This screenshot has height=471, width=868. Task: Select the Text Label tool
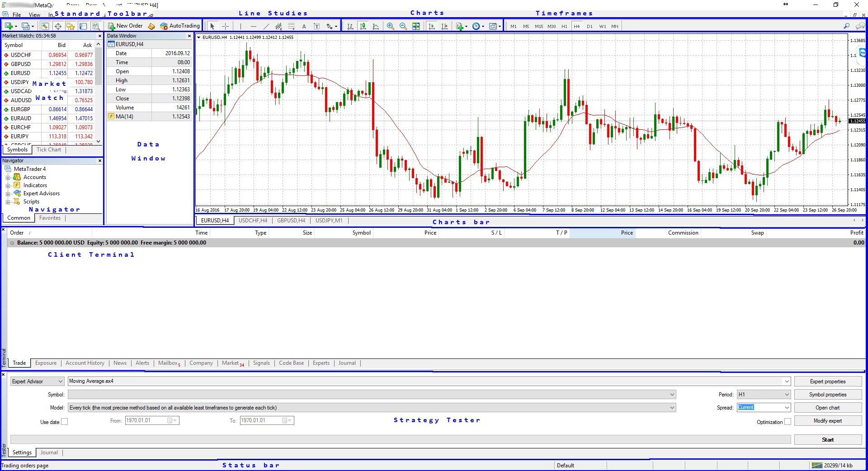point(316,26)
